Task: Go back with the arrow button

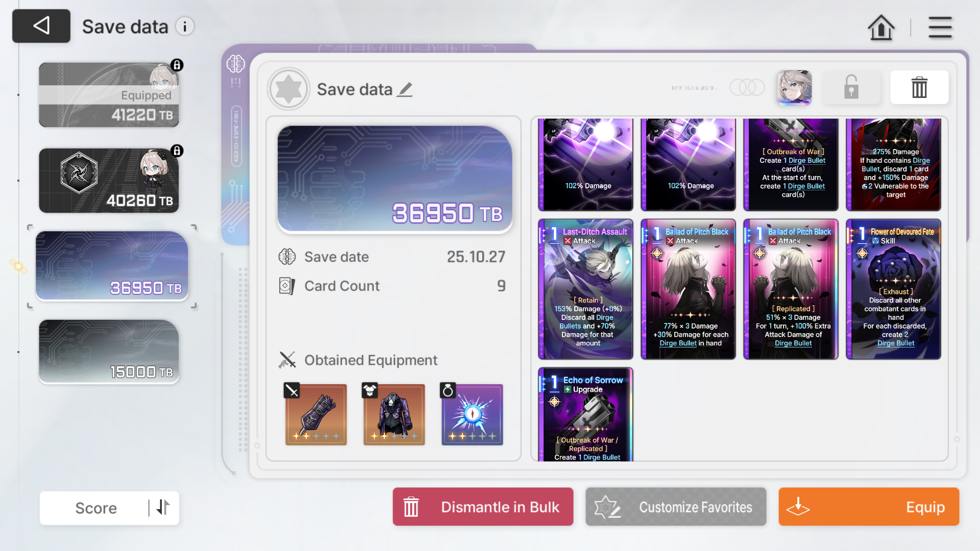Action: coord(41,26)
